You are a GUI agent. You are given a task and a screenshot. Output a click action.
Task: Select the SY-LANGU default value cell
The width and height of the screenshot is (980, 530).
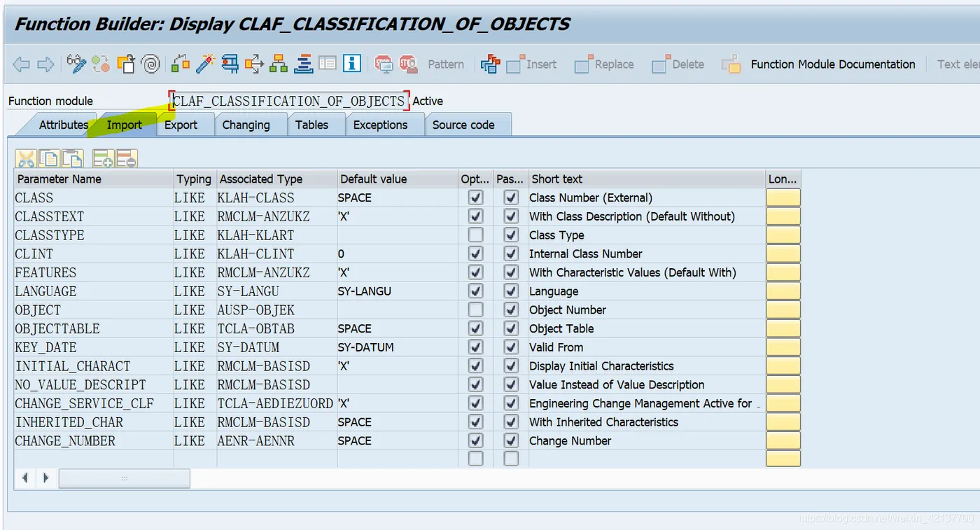coord(397,291)
